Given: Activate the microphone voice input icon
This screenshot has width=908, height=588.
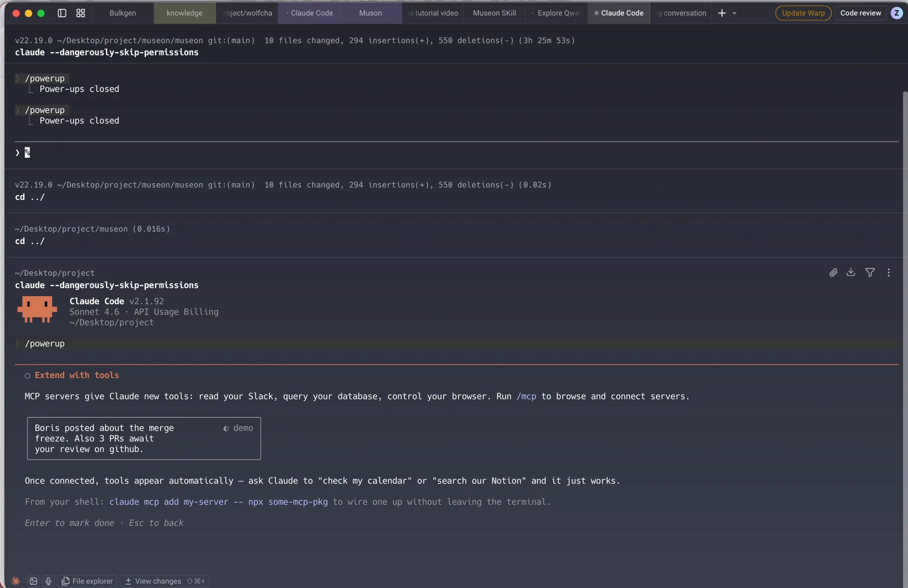Looking at the screenshot, I should [48, 581].
